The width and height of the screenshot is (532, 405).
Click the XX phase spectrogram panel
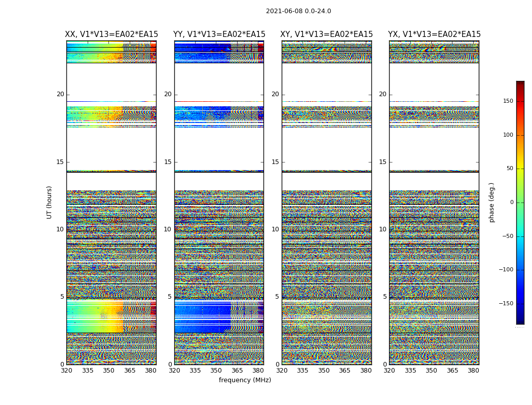pos(111,202)
